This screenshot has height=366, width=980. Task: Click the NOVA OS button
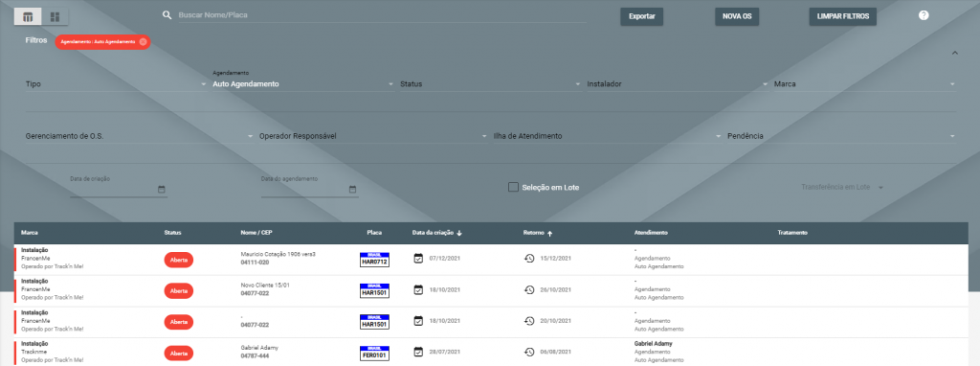(737, 17)
